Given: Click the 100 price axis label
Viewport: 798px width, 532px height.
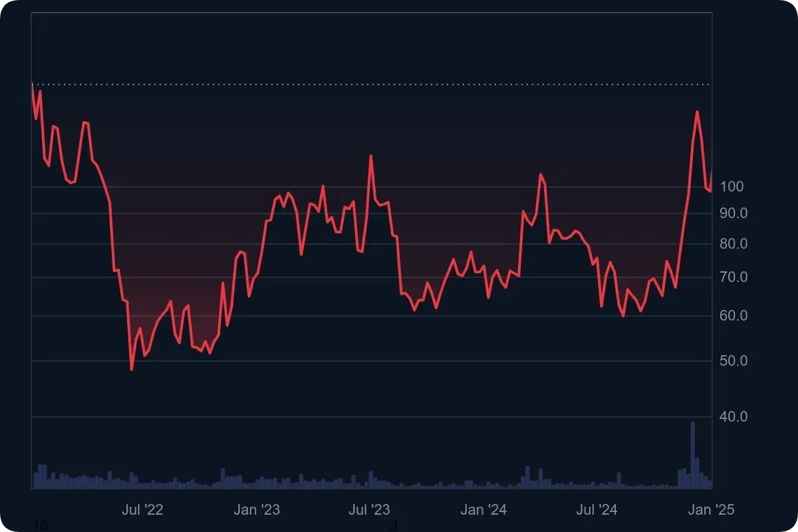Looking at the screenshot, I should click(730, 186).
